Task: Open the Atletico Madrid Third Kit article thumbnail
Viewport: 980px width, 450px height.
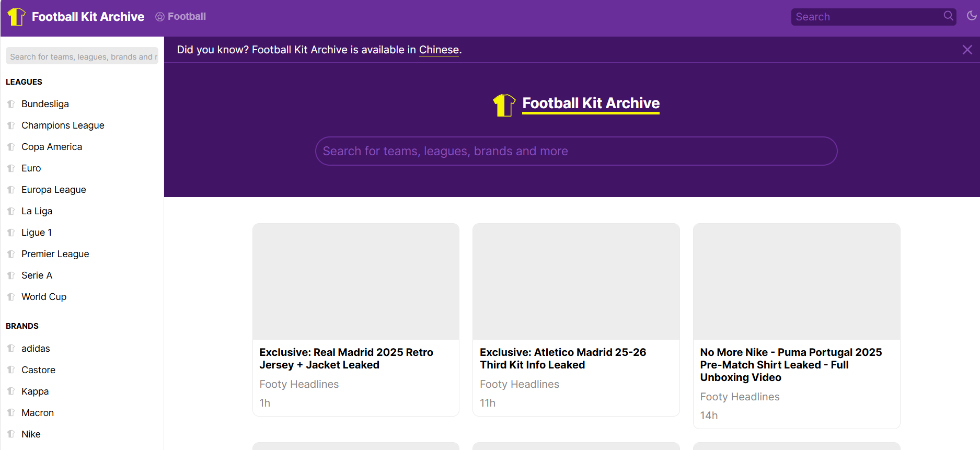Action: pyautogui.click(x=576, y=282)
